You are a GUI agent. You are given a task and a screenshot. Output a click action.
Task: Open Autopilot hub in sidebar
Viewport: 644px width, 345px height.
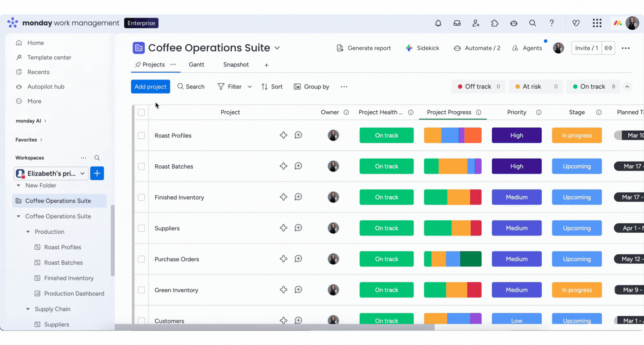click(46, 87)
